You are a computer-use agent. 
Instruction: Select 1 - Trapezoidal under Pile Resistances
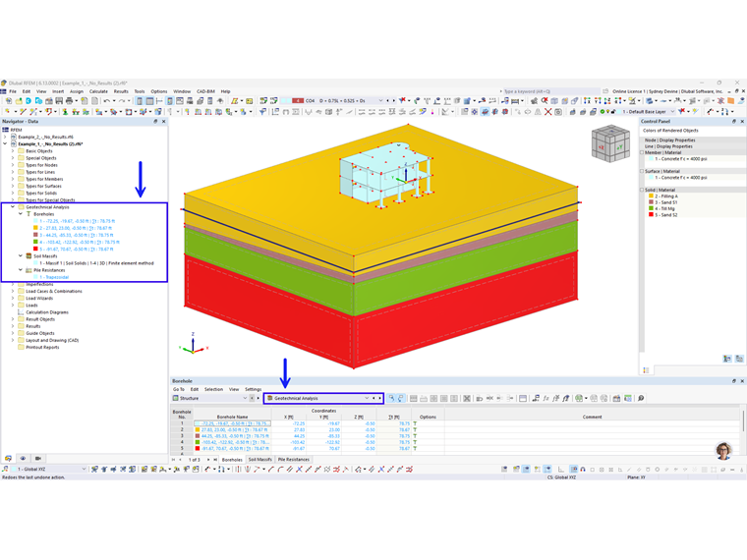click(54, 277)
